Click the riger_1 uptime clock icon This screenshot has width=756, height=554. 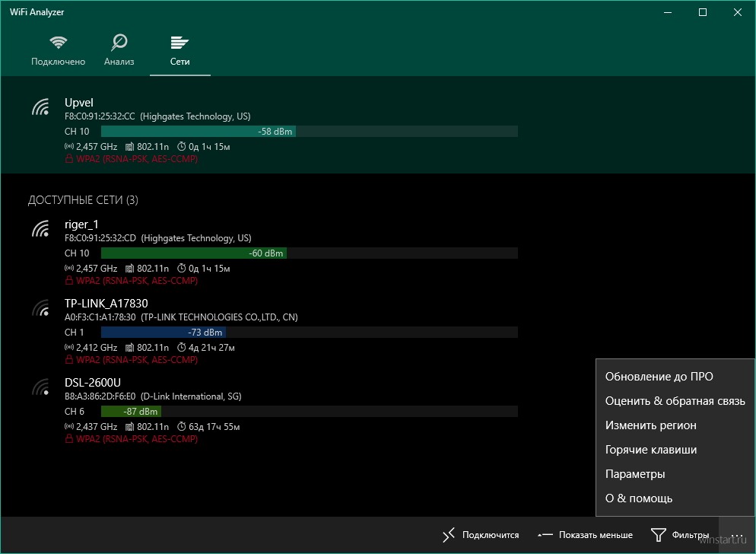coord(182,268)
